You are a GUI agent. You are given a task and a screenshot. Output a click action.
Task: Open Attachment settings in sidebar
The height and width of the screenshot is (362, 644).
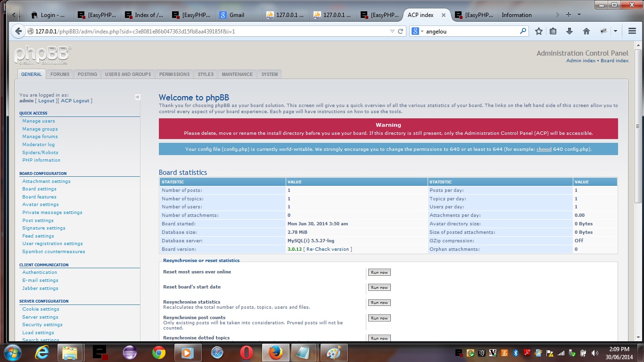click(x=46, y=181)
